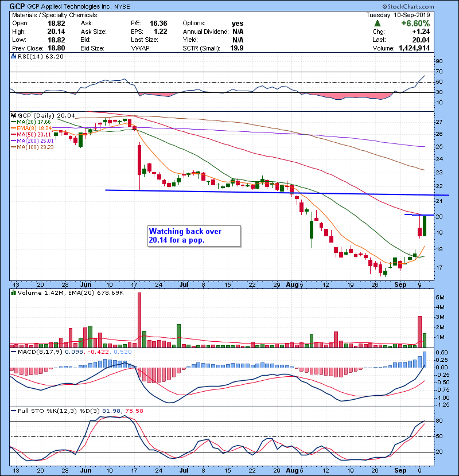
Task: Select the MA(50) 20.11 legend entry
Action: click(x=30, y=134)
